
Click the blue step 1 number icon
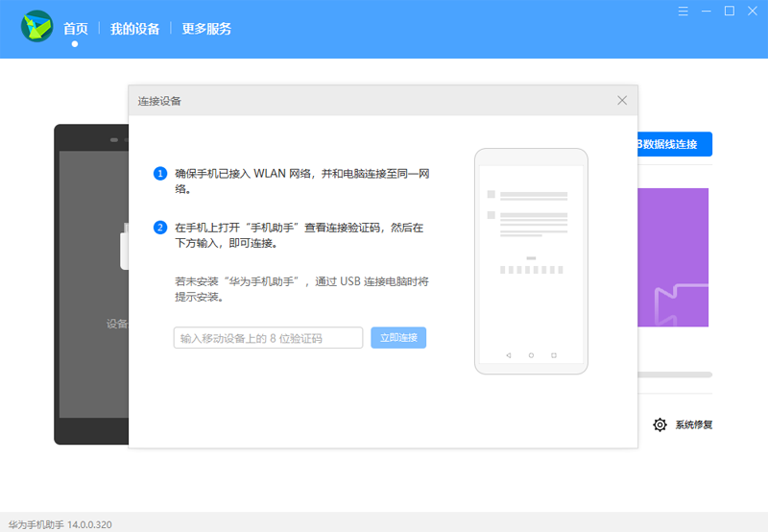(x=160, y=174)
